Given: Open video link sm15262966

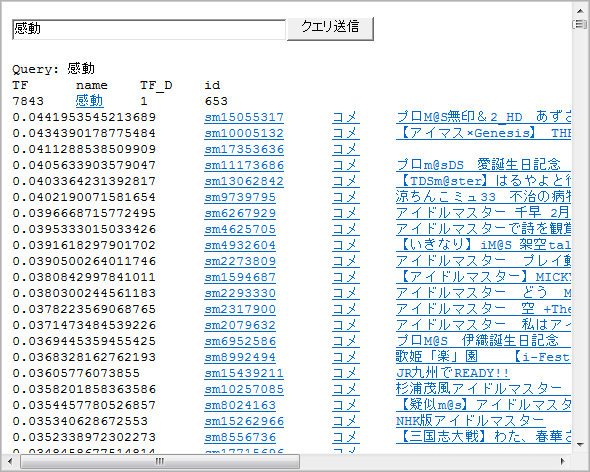Looking at the screenshot, I should coord(244,421).
